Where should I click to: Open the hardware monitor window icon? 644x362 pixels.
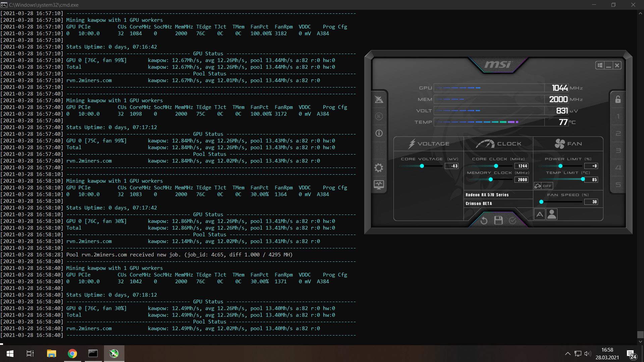379,184
